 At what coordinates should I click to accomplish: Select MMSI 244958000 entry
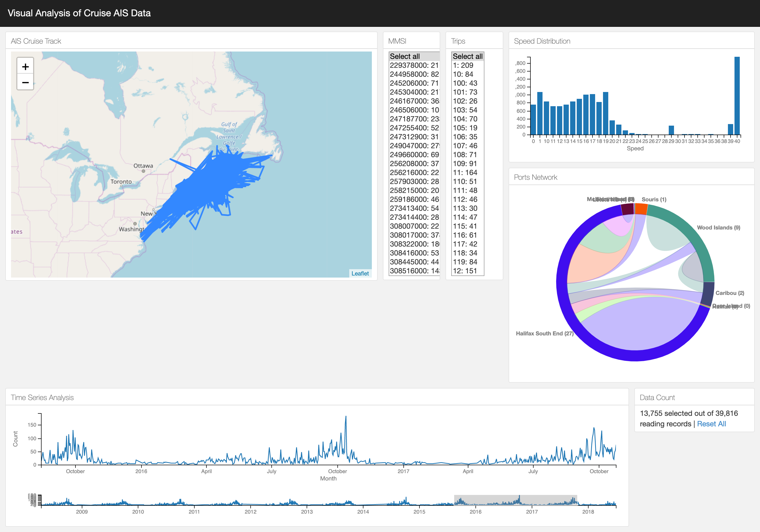pyautogui.click(x=414, y=74)
